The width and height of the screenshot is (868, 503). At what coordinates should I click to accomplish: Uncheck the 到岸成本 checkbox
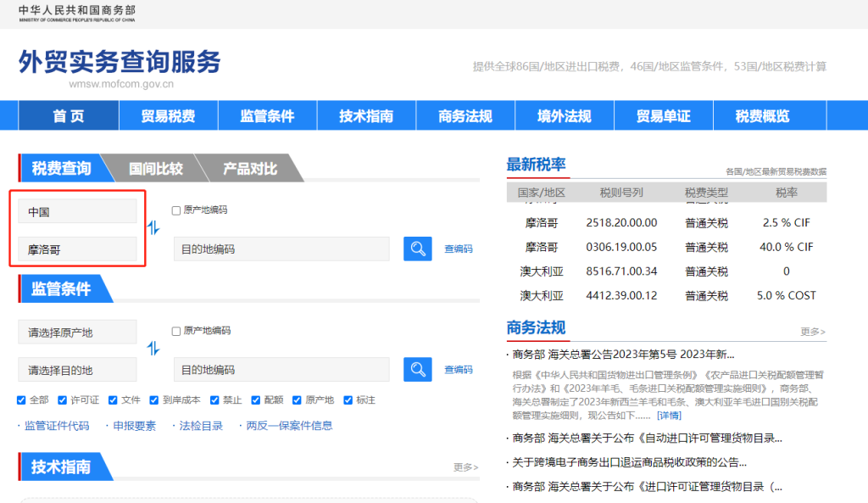point(154,400)
